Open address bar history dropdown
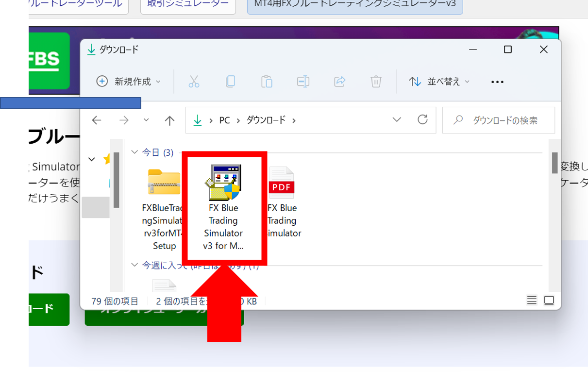This screenshot has width=588, height=383. click(397, 119)
